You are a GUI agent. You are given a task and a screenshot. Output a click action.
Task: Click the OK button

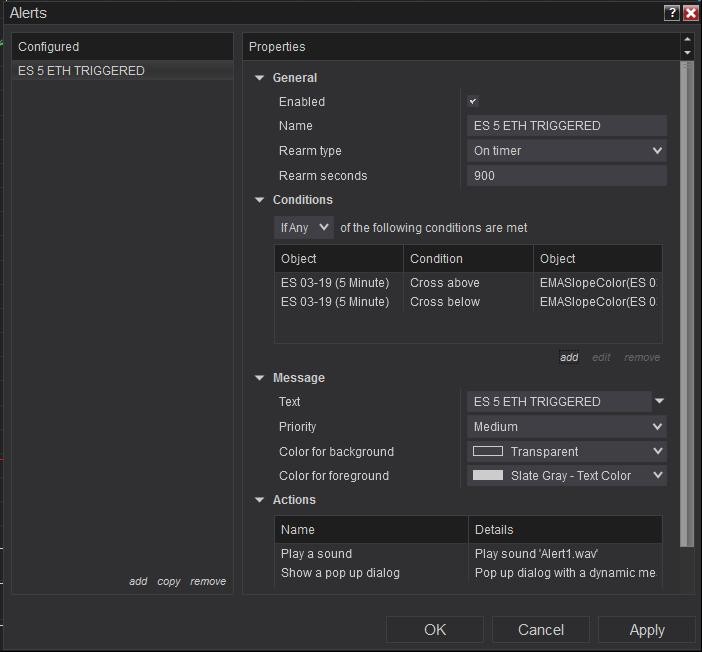435,630
